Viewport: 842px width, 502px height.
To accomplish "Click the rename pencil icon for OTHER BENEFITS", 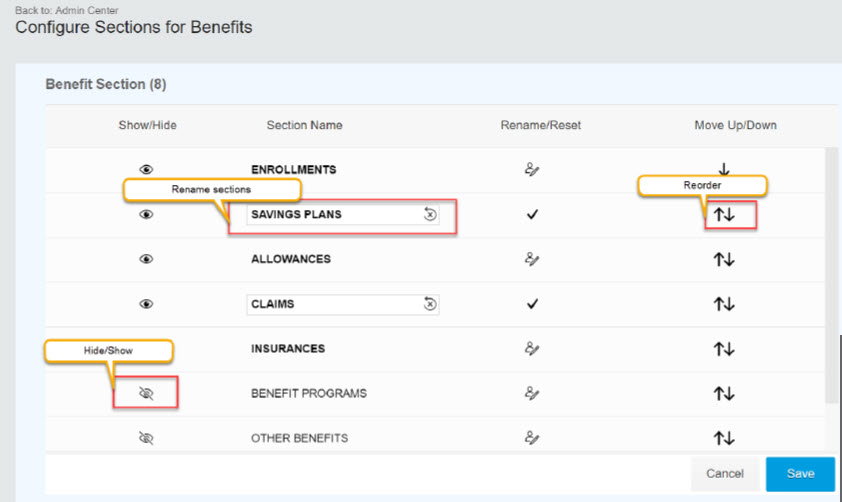I will point(532,438).
